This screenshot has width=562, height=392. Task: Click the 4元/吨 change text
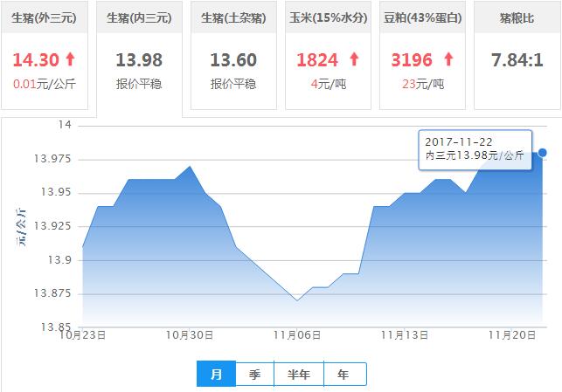(x=329, y=84)
